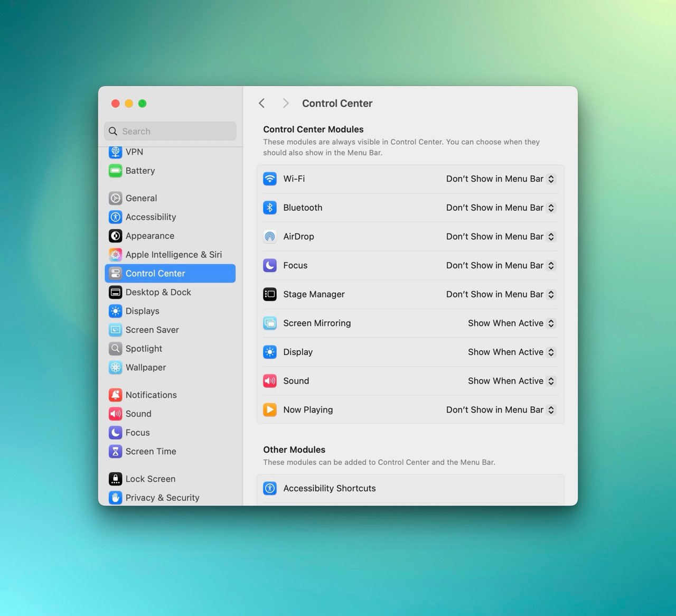Open Display Show When Active dropdown

512,352
